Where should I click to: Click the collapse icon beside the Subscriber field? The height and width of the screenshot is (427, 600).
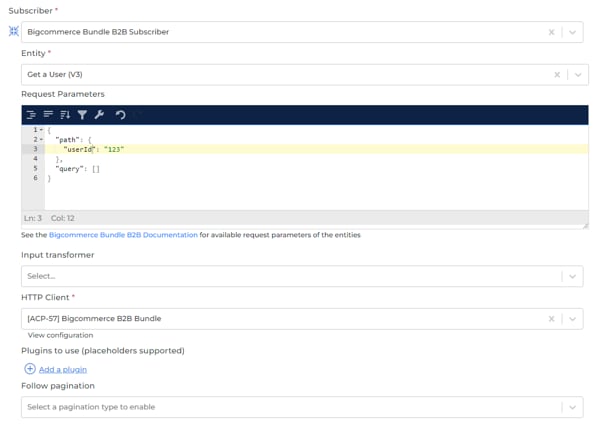click(x=14, y=31)
